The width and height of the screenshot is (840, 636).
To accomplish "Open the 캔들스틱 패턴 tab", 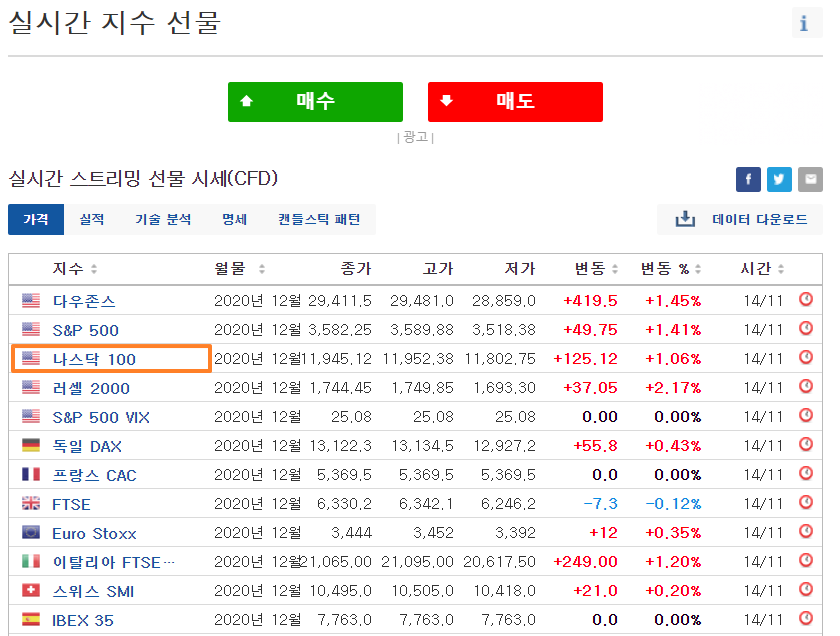I will (319, 219).
